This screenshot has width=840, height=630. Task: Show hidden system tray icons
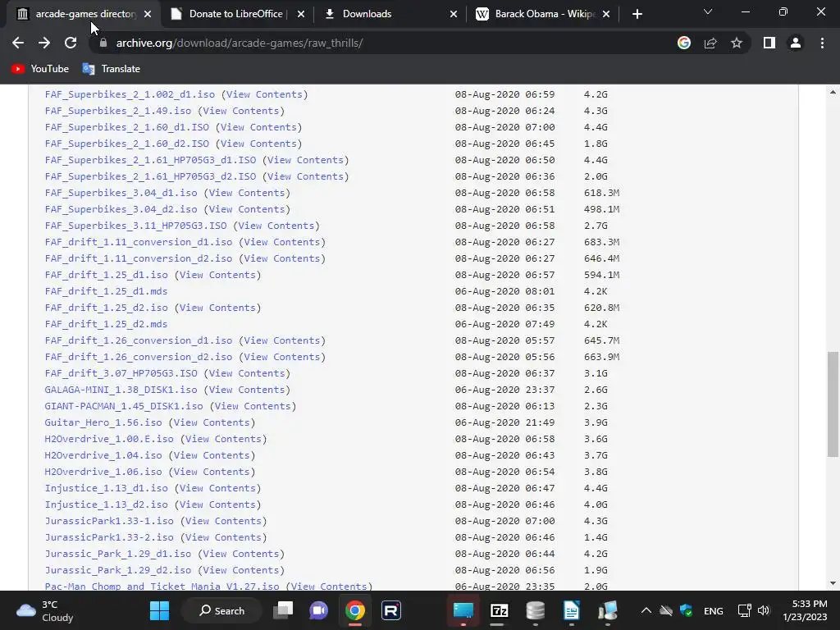coord(646,610)
